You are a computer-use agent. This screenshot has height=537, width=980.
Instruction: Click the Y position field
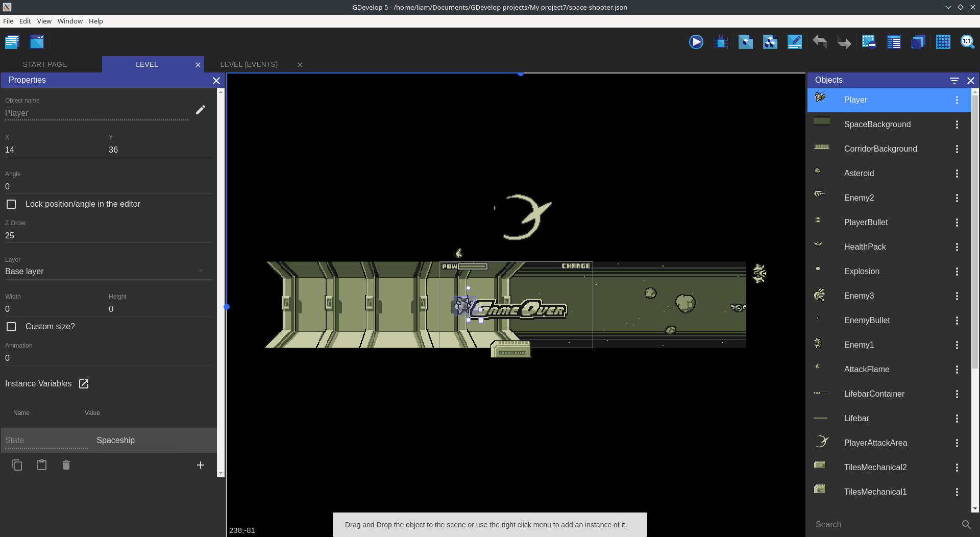click(x=160, y=150)
